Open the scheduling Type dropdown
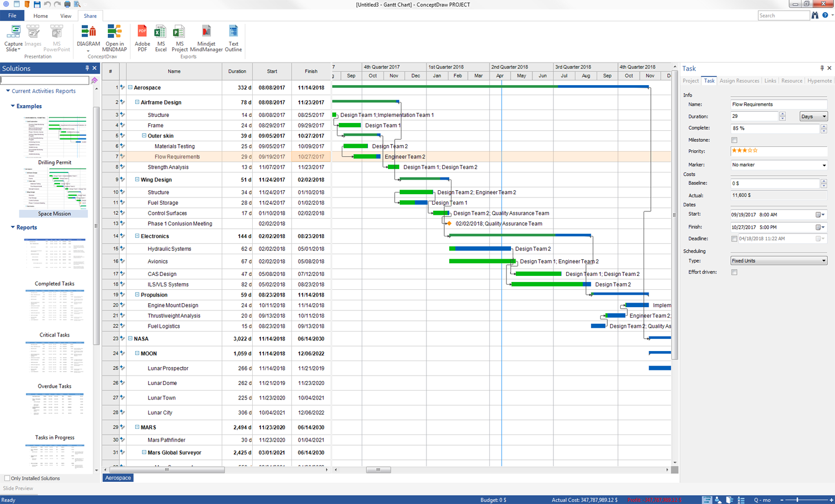This screenshot has width=835, height=504. (x=778, y=261)
